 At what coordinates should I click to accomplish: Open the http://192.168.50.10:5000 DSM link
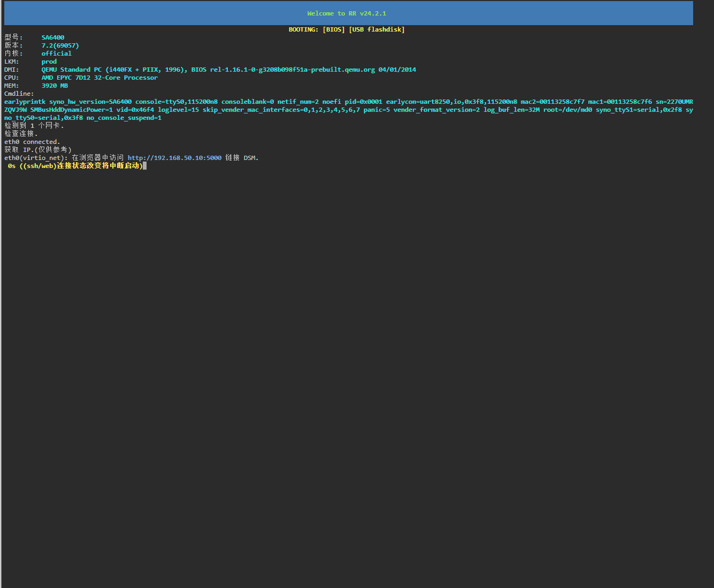click(x=174, y=158)
